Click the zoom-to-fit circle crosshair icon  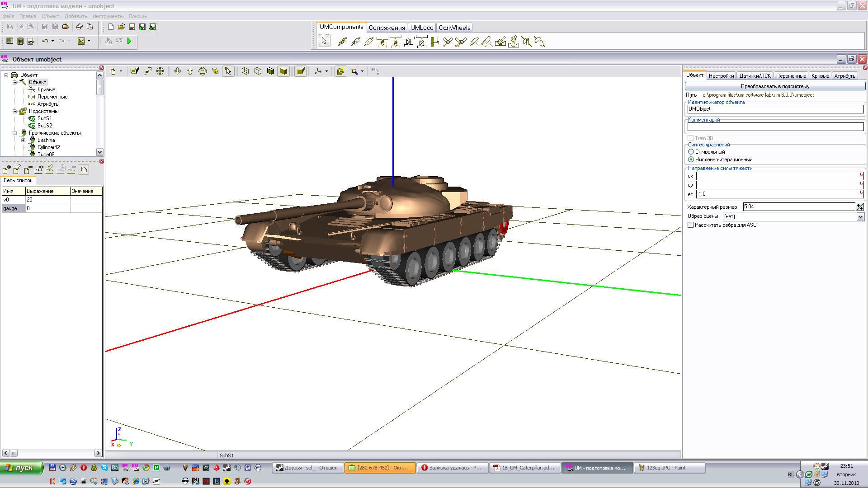160,71
